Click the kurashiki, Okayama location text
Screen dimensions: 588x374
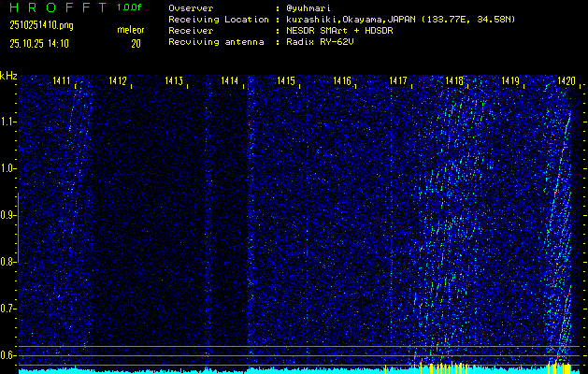click(x=400, y=20)
